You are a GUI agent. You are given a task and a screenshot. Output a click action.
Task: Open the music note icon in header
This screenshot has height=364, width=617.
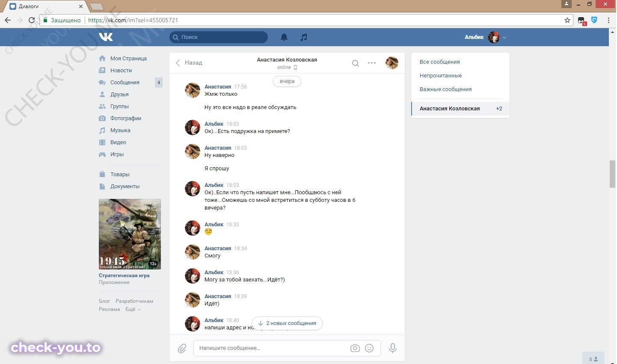pyautogui.click(x=304, y=37)
